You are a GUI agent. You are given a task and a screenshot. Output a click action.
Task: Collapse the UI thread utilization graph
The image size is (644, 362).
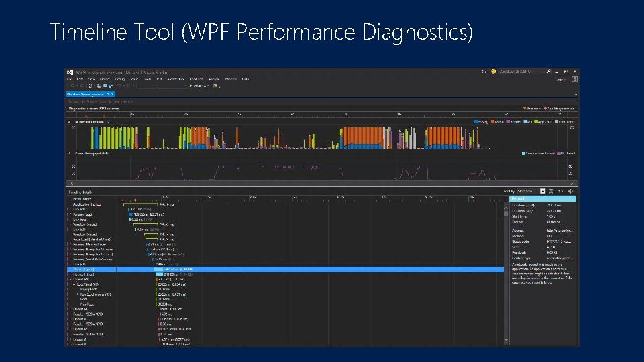pos(69,122)
